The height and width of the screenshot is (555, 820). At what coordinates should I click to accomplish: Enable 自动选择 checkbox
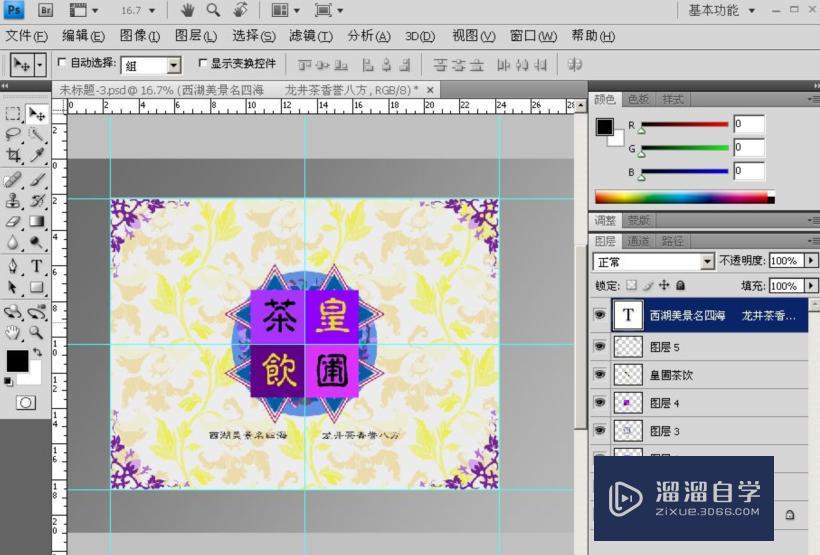[62, 63]
